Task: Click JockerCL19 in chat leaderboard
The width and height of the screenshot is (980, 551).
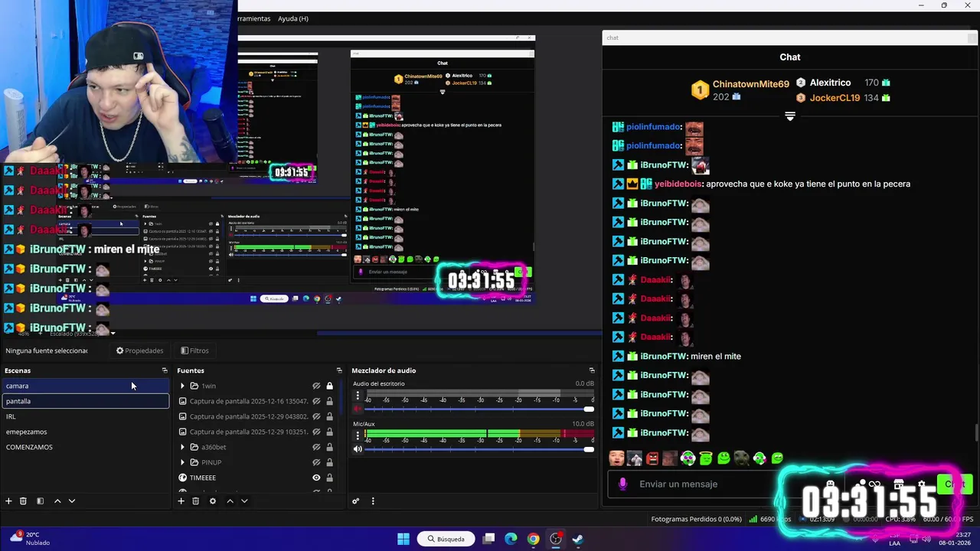Action: point(835,98)
